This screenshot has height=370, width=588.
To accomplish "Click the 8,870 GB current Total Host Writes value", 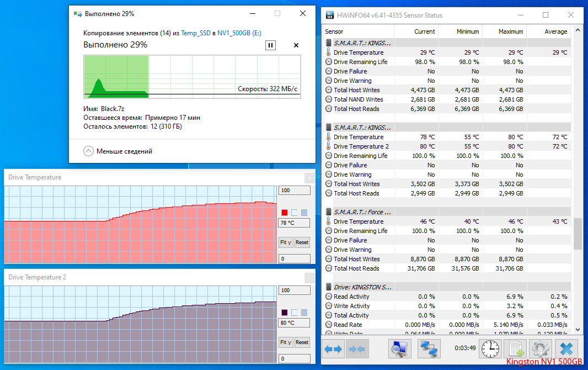I will [x=423, y=259].
